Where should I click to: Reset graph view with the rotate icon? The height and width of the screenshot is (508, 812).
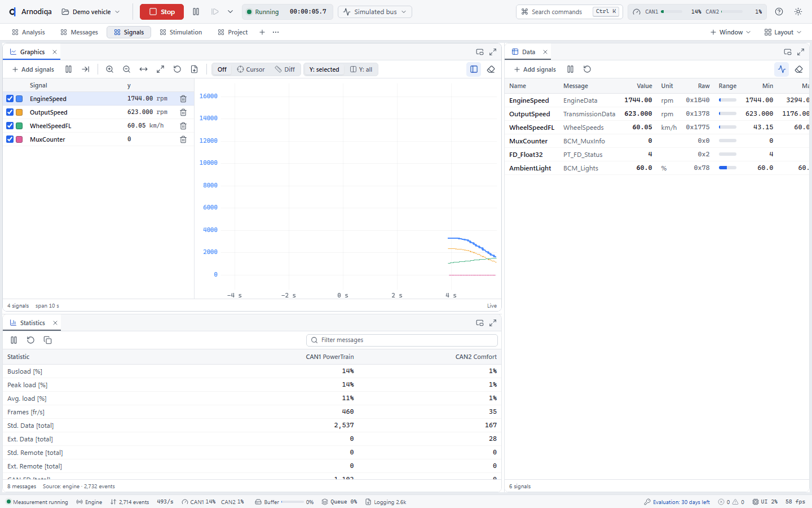177,69
